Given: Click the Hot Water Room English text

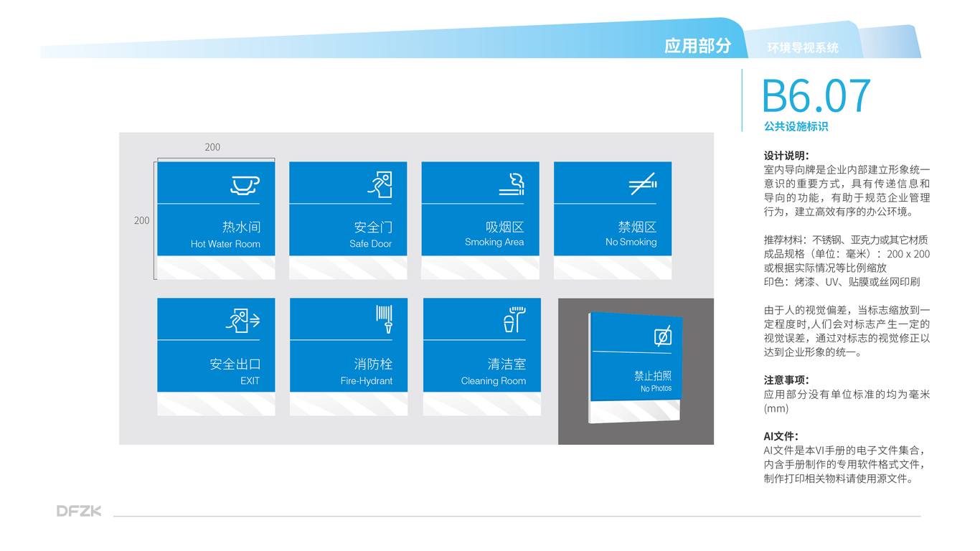Looking at the screenshot, I should 225,244.
